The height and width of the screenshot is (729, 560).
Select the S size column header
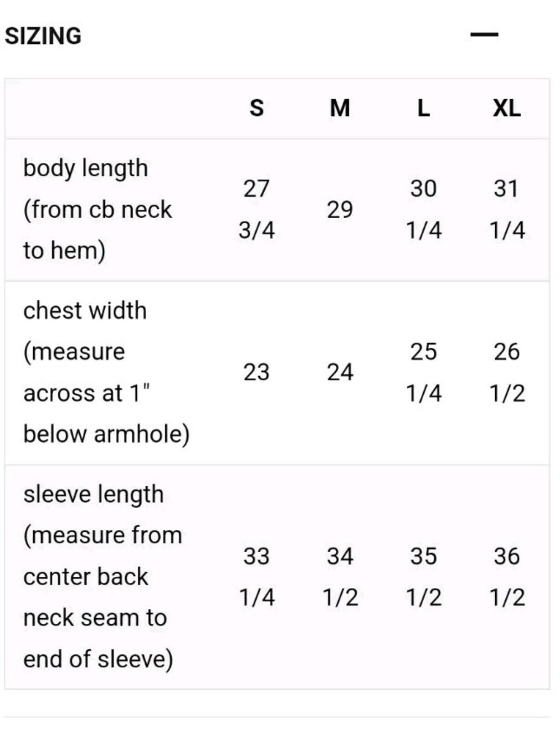257,108
